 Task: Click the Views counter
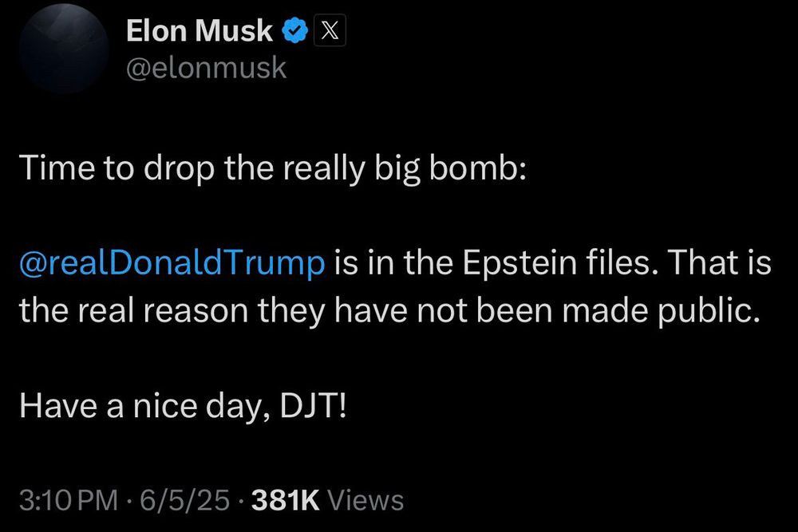coord(365,501)
